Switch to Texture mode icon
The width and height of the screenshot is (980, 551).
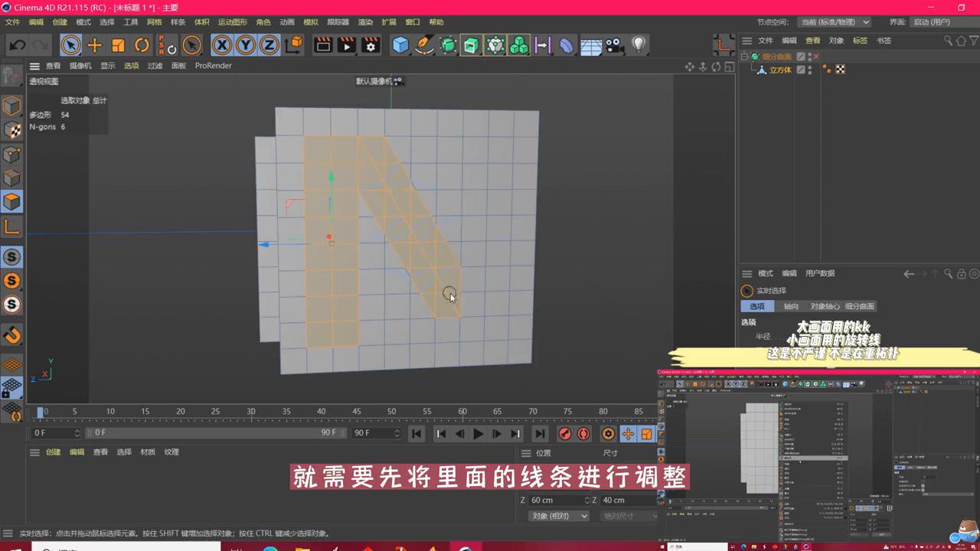[x=11, y=129]
